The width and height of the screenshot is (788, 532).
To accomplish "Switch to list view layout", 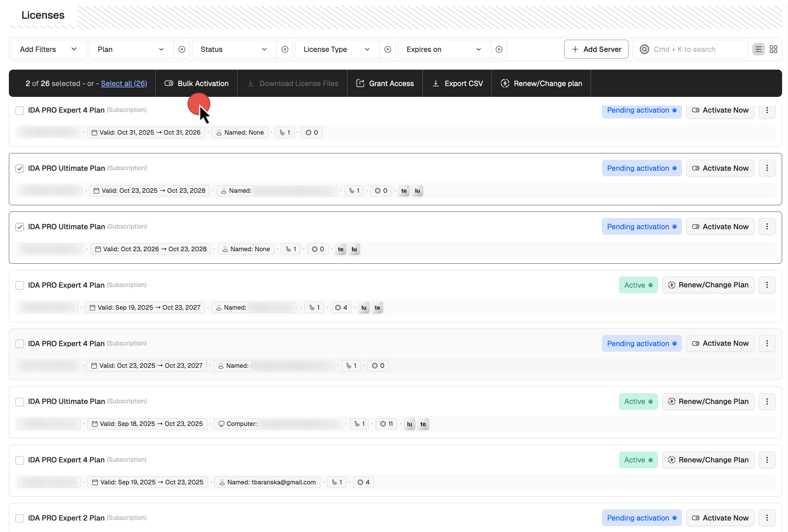I will coord(758,49).
